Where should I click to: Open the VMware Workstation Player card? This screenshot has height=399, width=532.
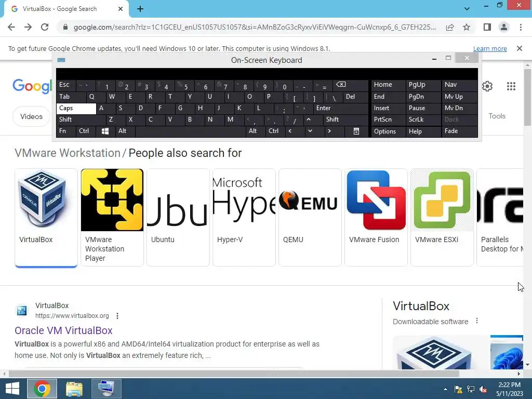tap(112, 217)
